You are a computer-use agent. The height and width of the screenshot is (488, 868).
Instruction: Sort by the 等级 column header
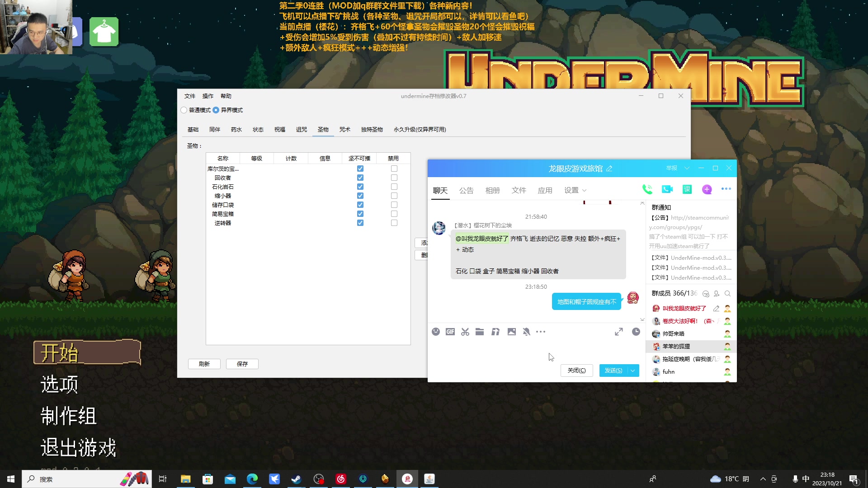(x=257, y=159)
